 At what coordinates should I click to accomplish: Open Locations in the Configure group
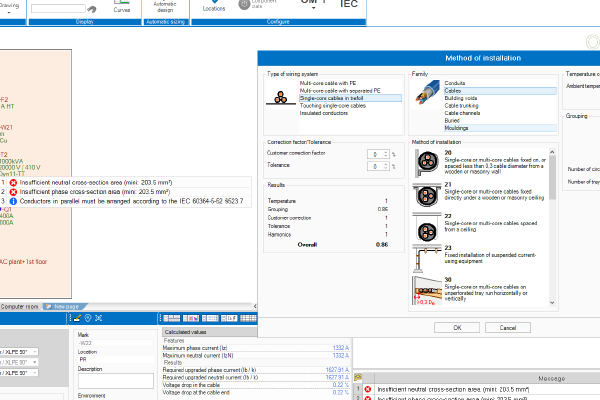[214, 7]
